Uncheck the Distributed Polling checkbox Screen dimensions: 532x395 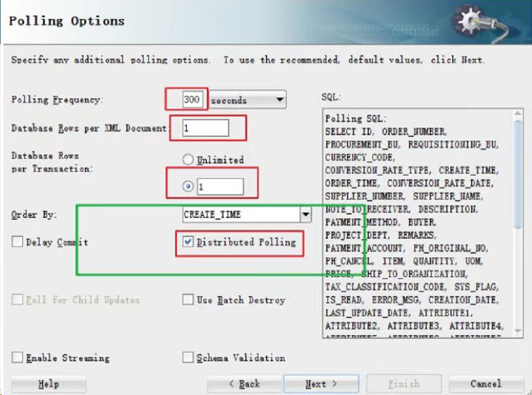point(188,241)
